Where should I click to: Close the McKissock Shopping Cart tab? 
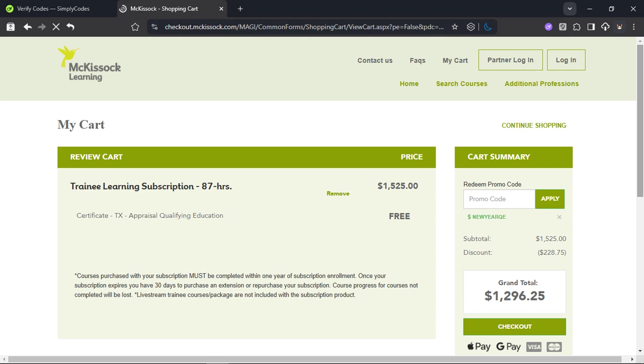(221, 9)
